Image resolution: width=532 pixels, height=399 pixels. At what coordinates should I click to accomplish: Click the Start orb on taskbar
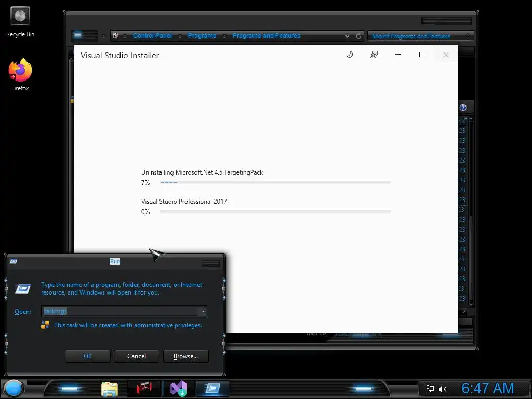(13, 389)
